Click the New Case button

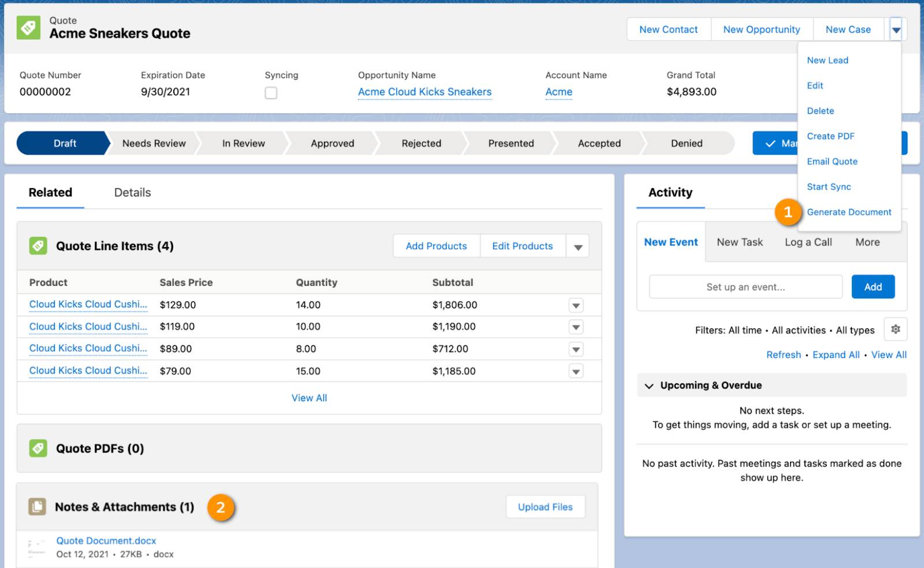coord(848,29)
